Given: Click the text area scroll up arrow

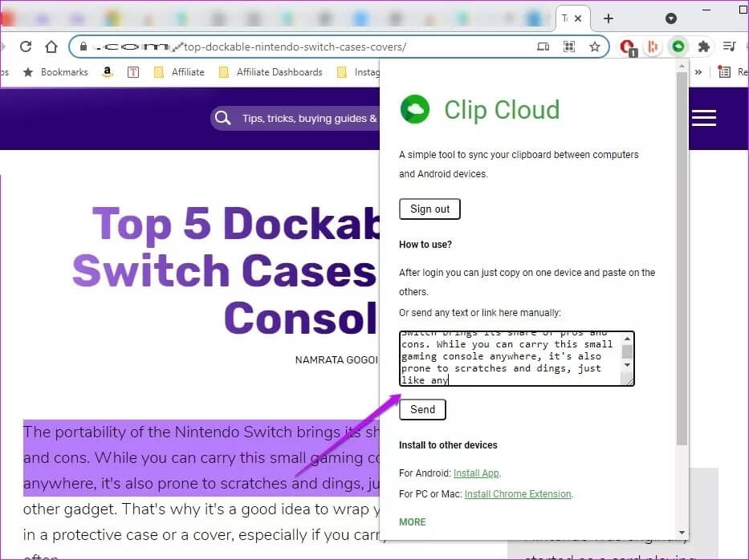Looking at the screenshot, I should (627, 339).
